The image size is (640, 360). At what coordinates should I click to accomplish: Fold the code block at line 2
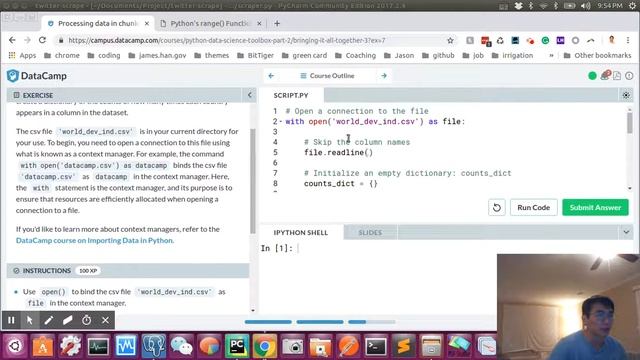[281, 121]
